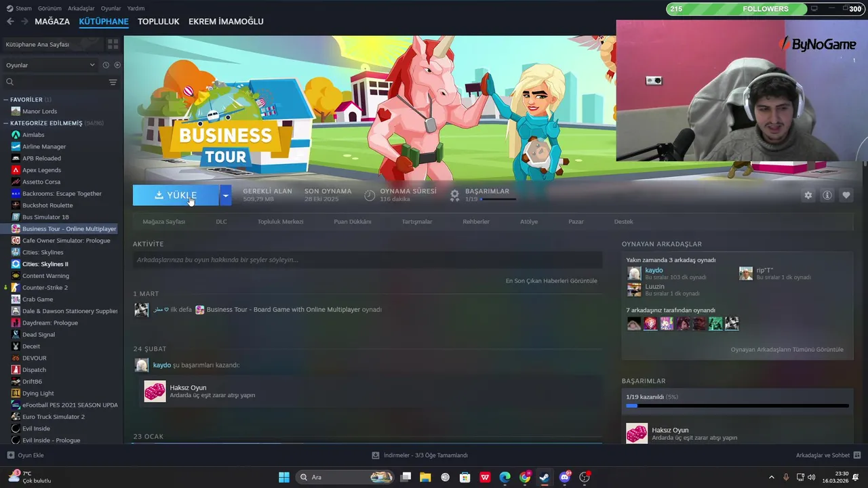The image size is (868, 488).
Task: Collapse KATEGORİZE EDİLMEMİŞ category
Action: pos(6,123)
